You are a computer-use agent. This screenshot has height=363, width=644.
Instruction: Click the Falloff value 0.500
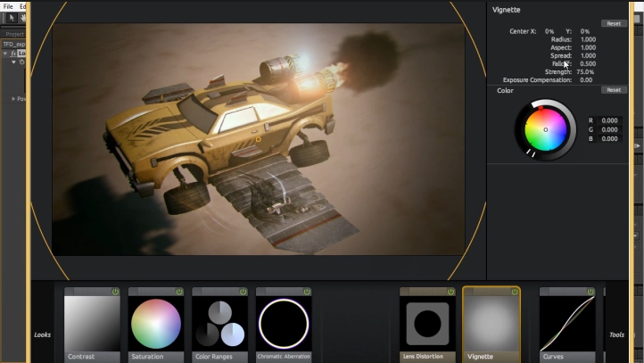(588, 63)
